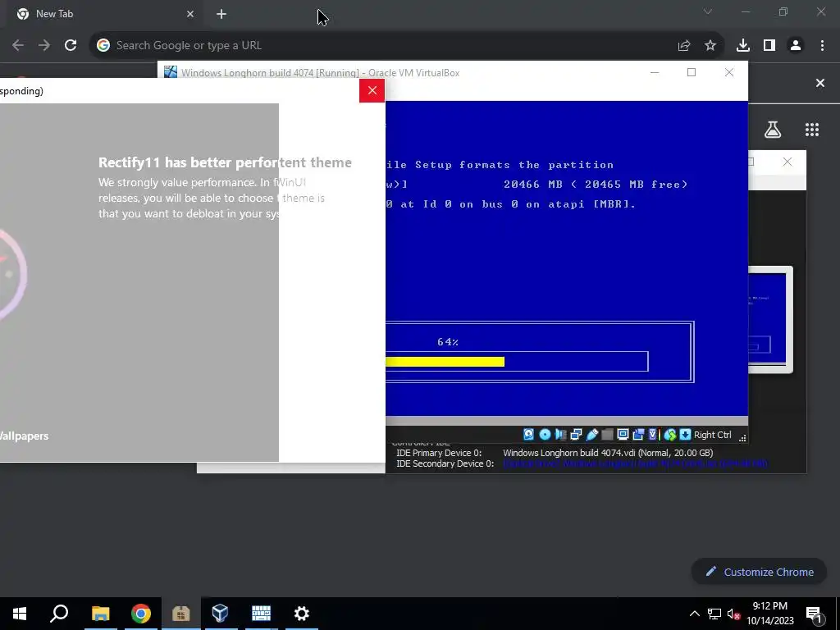Image resolution: width=840 pixels, height=630 pixels.
Task: Click the VirtualBox audio indicator icon
Action: [560, 435]
